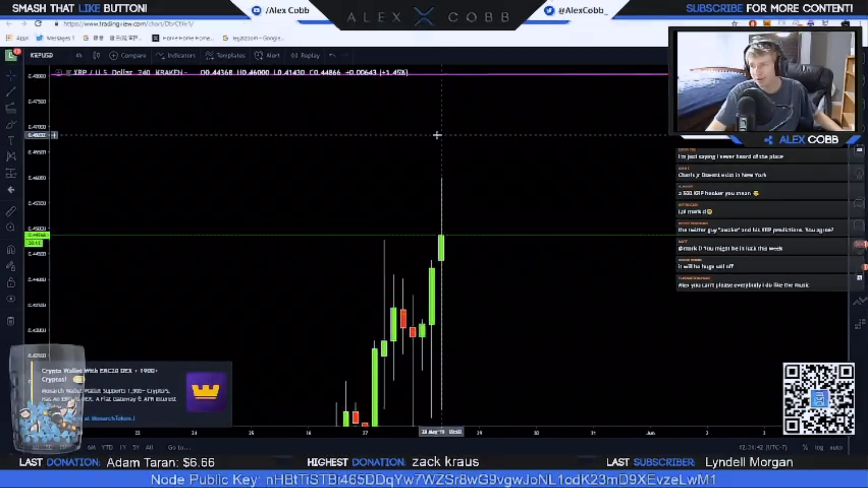This screenshot has height=488, width=868.
Task: Select the 5Y time range
Action: point(136,447)
